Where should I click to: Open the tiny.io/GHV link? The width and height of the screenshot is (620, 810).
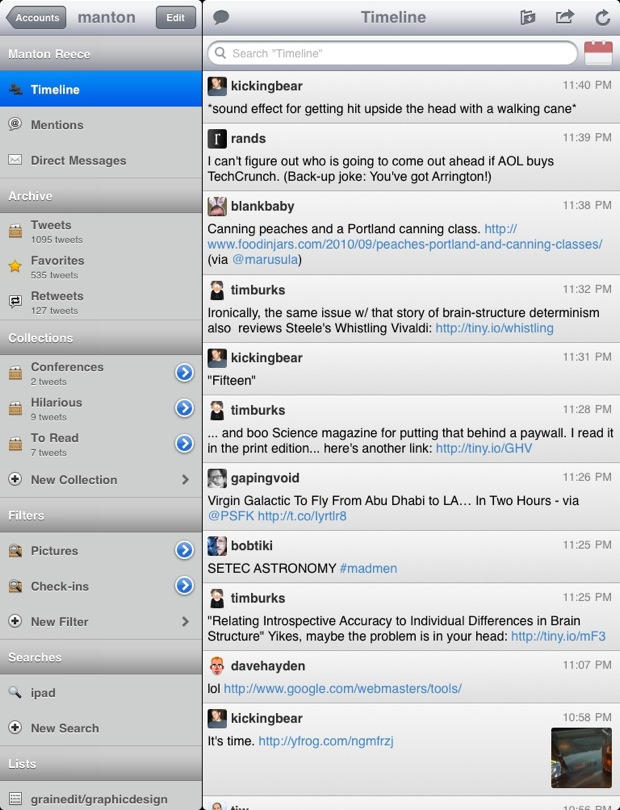[484, 448]
